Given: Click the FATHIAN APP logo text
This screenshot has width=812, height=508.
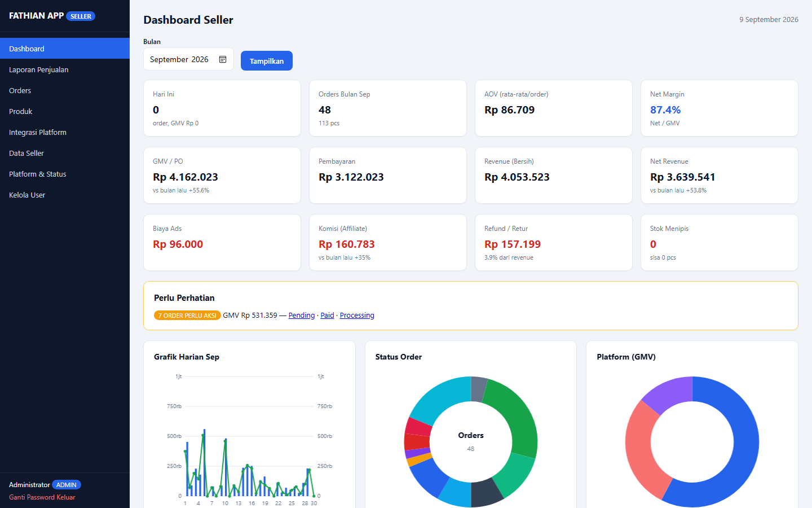Looking at the screenshot, I should click(36, 16).
